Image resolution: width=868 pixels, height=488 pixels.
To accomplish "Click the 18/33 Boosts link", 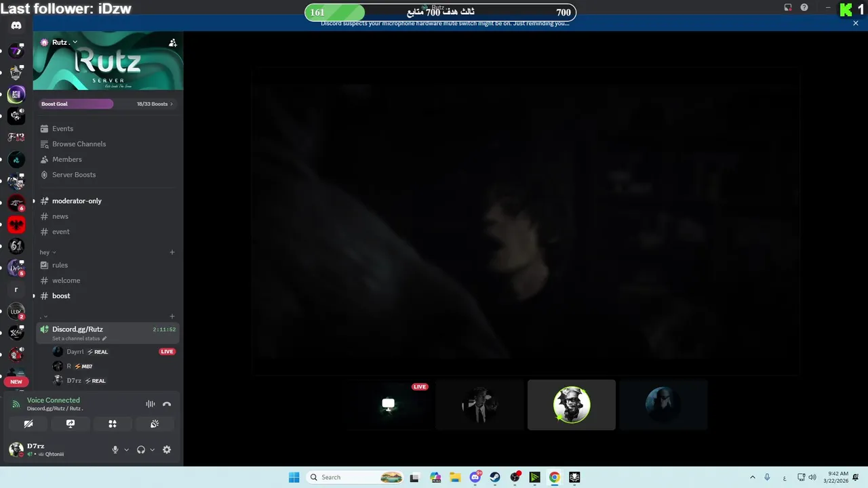I will tap(155, 104).
